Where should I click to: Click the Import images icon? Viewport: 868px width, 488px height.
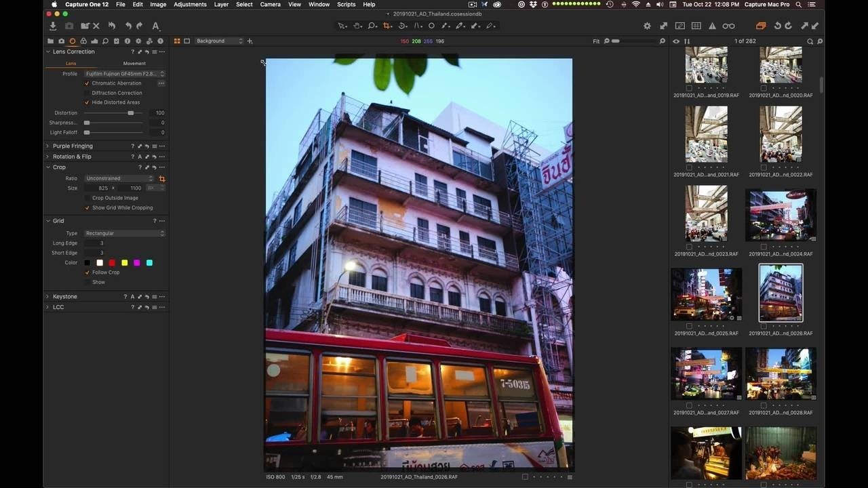pyautogui.click(x=53, y=26)
